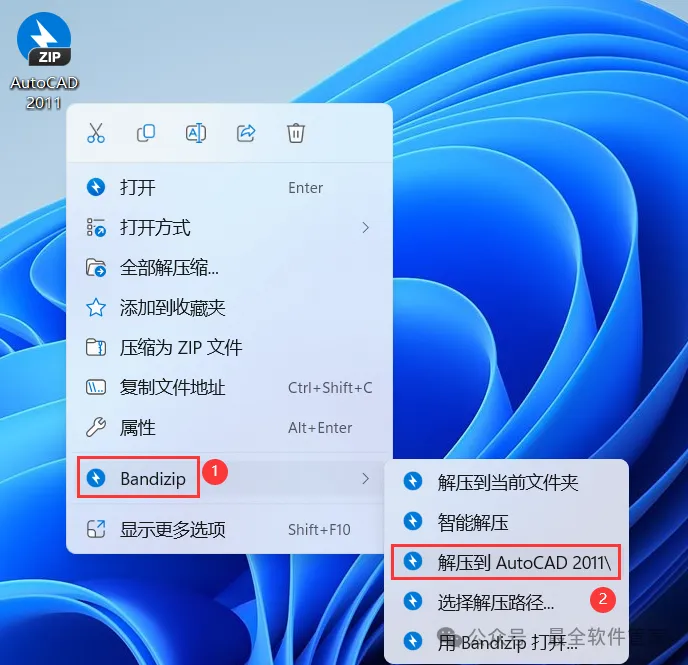Click the path icon beside 复制文件地址
Viewport: 688px width, 665px height.
[x=96, y=387]
